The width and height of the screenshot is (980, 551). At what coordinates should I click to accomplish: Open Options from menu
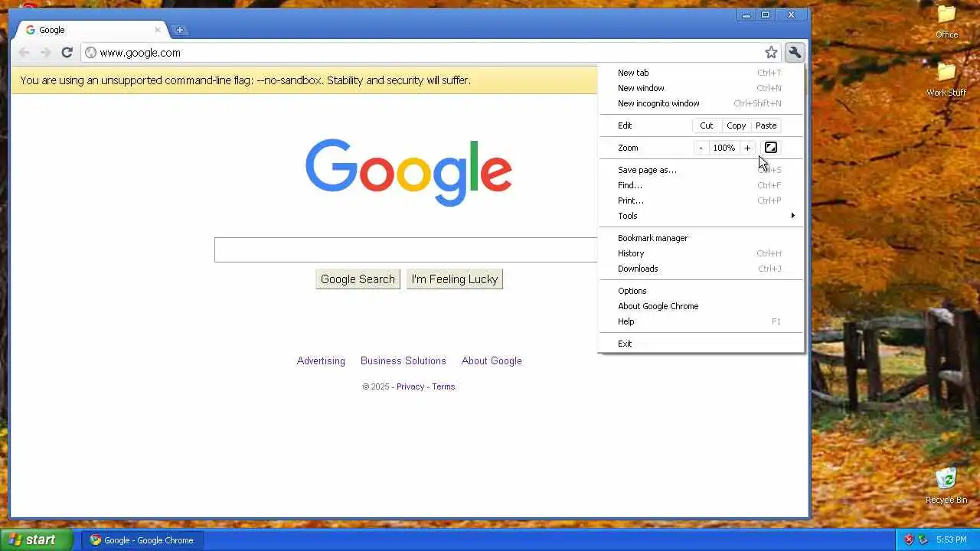[x=701, y=291]
